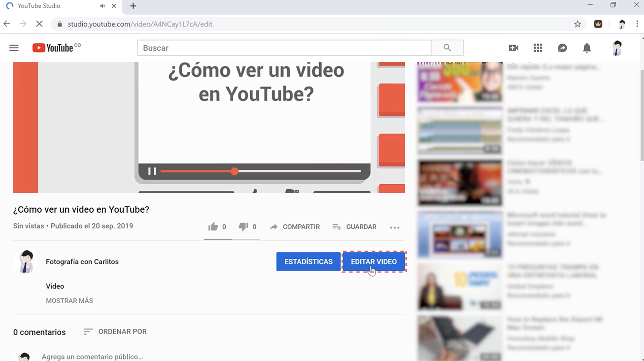Open a new browser tab
This screenshot has width=644, height=361.
coord(133,6)
